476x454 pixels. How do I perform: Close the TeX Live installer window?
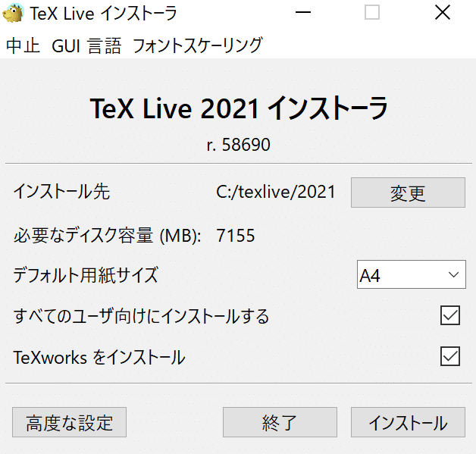click(x=443, y=12)
